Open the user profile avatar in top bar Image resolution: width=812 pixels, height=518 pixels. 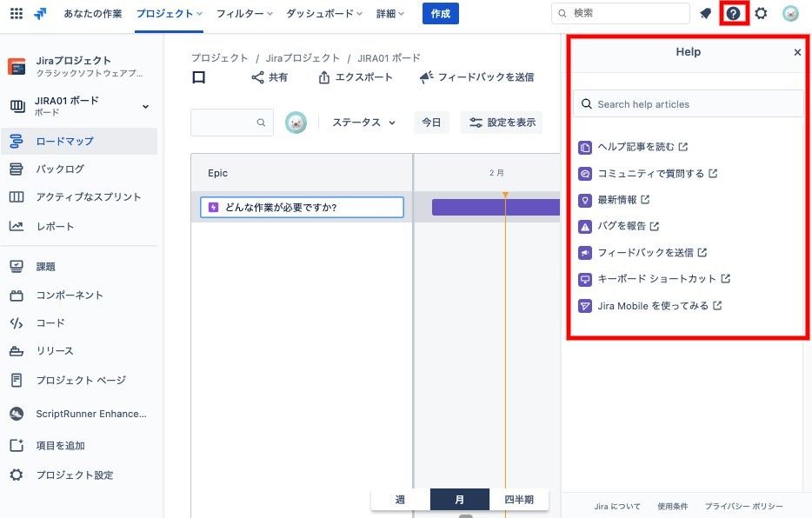click(790, 13)
